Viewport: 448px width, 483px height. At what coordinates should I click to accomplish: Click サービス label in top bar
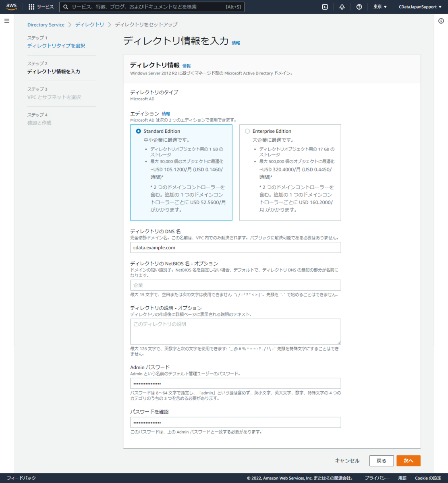click(x=45, y=7)
